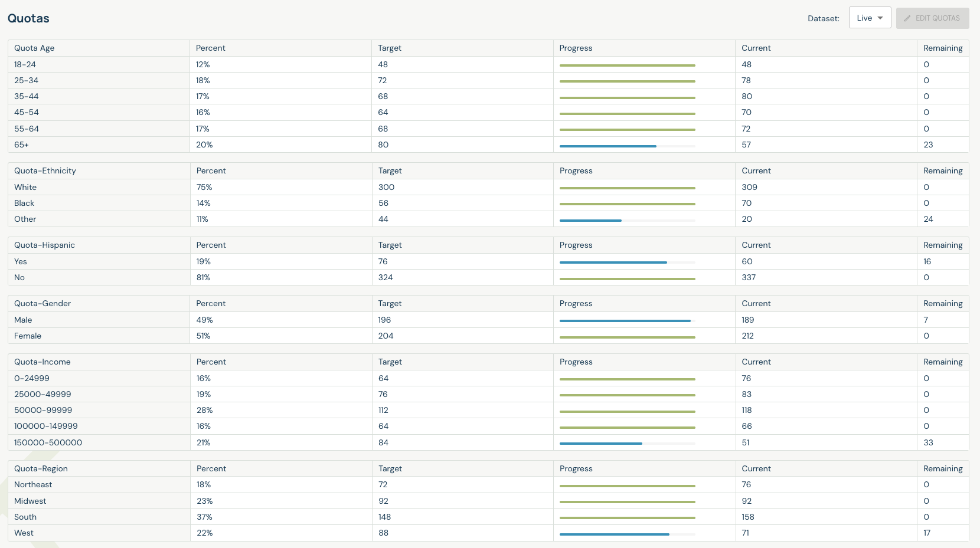Click remaining value 23 for 65+

tap(928, 145)
